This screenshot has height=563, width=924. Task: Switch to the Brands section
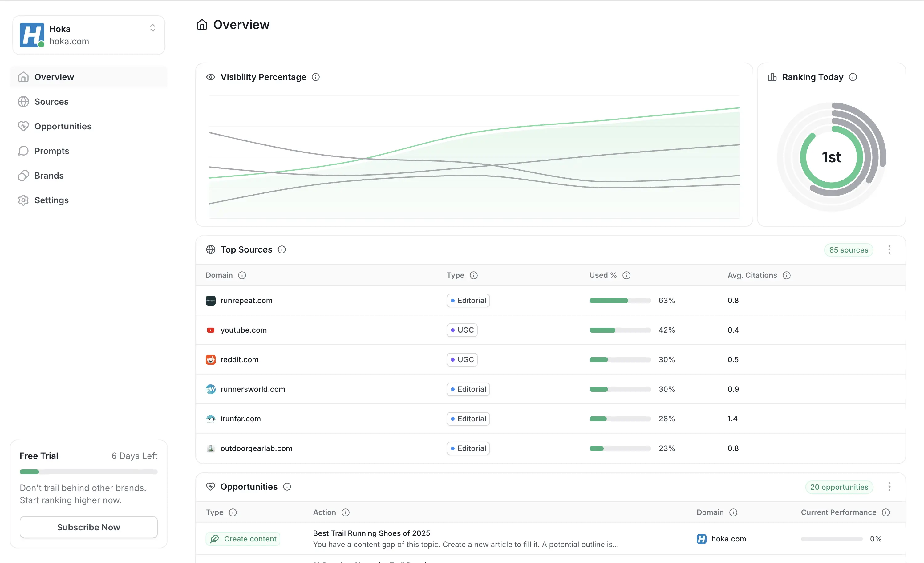click(49, 175)
